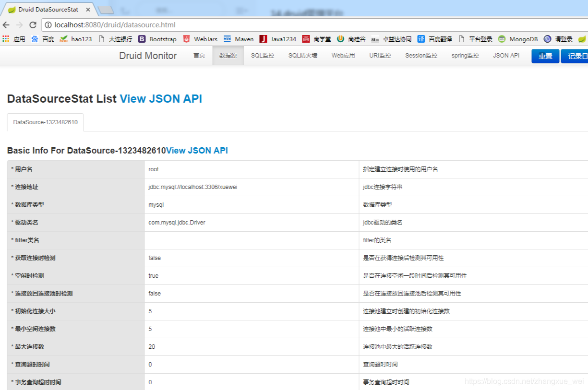The height and width of the screenshot is (390, 588).
Task: Click jdbc:mysql://localhost:3306/xuewei value
Action: (x=193, y=187)
